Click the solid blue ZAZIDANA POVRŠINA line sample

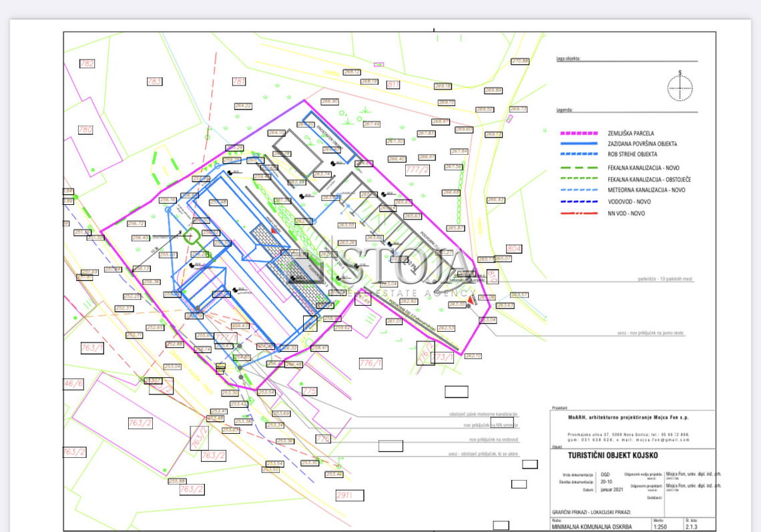click(x=579, y=144)
